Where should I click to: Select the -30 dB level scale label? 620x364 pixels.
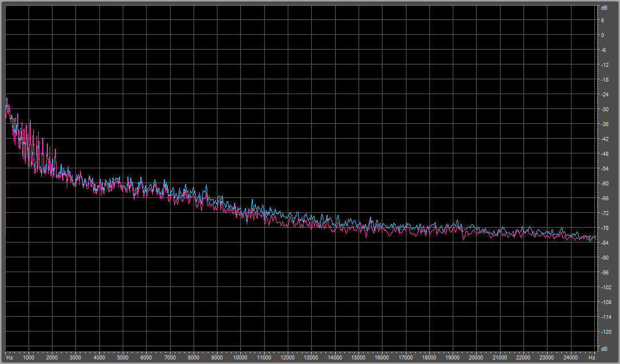pyautogui.click(x=605, y=109)
